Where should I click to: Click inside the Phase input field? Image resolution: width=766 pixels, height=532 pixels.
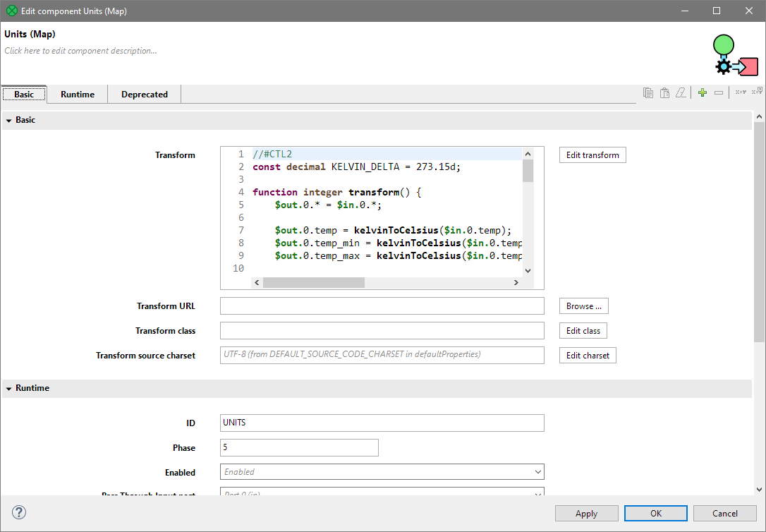click(299, 447)
